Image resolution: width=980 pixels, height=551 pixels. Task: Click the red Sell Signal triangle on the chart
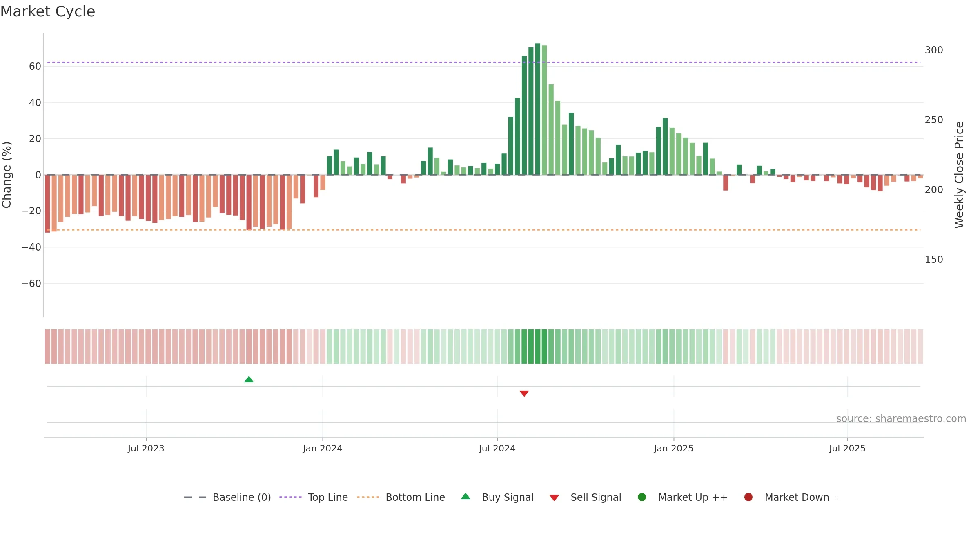(524, 393)
